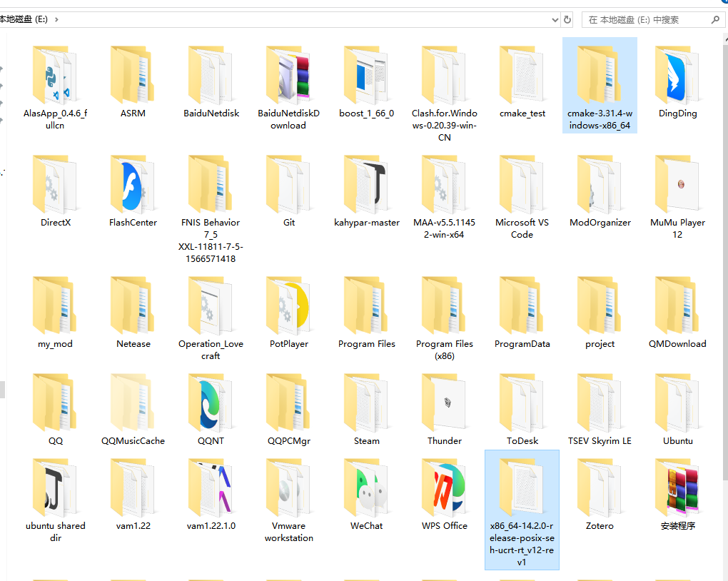The height and width of the screenshot is (581, 728).
Task: Select the MuMu Player 12 folder icon
Action: (677, 184)
